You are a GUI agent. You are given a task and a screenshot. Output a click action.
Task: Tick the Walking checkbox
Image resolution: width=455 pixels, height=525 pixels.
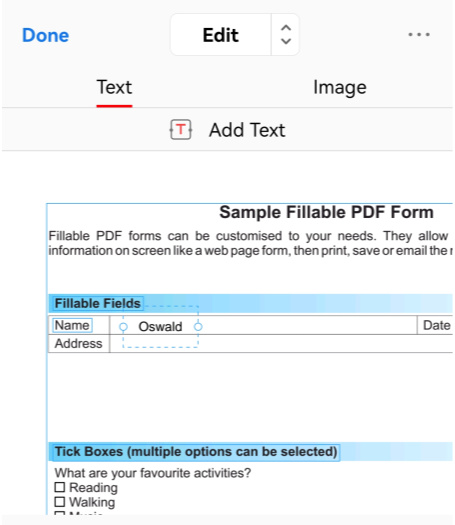point(60,502)
